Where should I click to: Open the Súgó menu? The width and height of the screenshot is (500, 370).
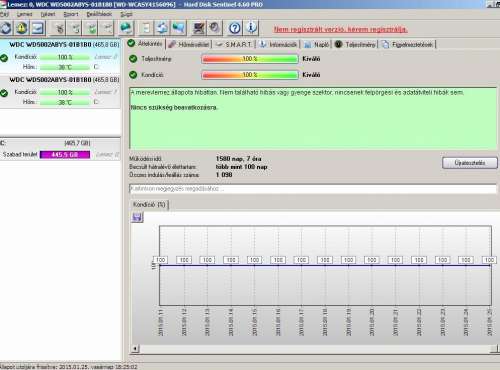point(126,14)
